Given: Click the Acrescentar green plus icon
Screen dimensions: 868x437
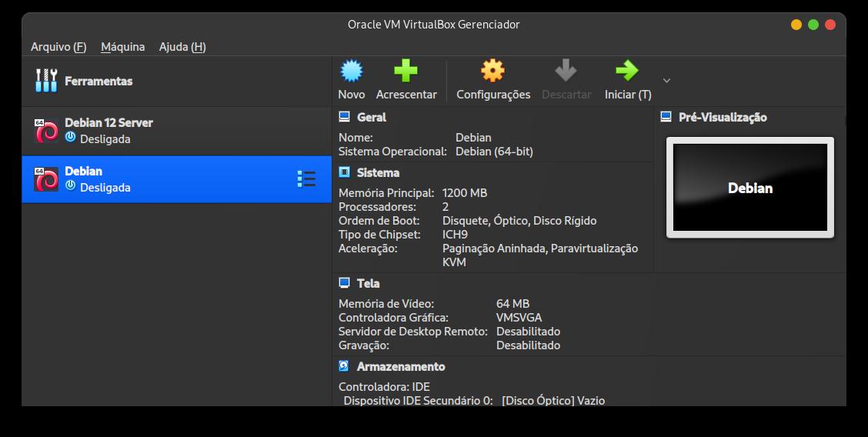Looking at the screenshot, I should [x=406, y=71].
